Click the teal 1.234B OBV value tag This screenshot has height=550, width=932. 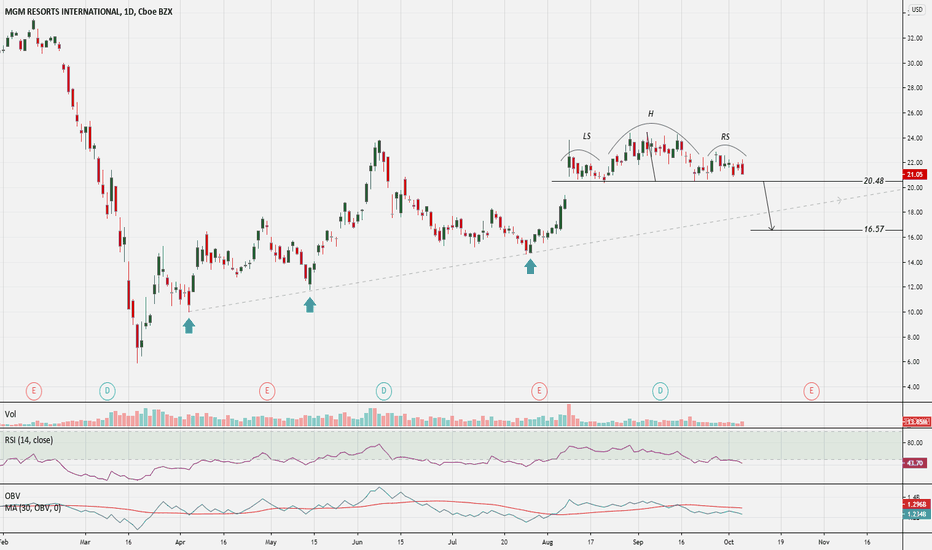(x=916, y=515)
